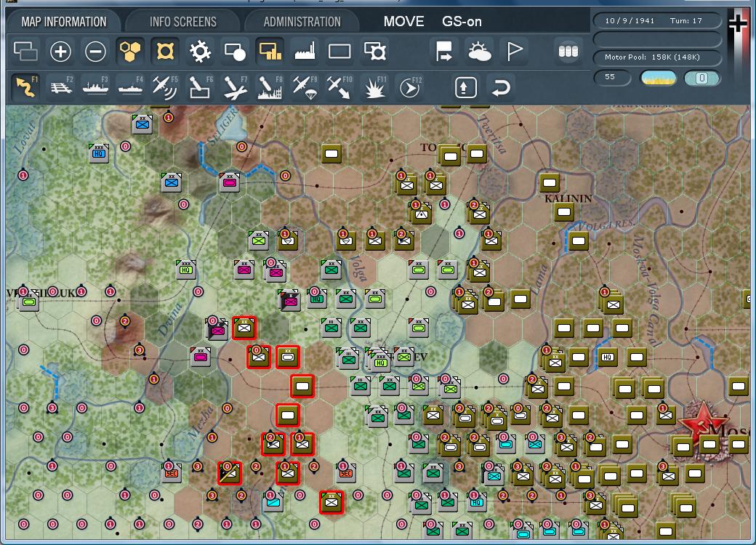This screenshot has width=756, height=545.
Task: Open the settings gear options
Action: coord(198,51)
